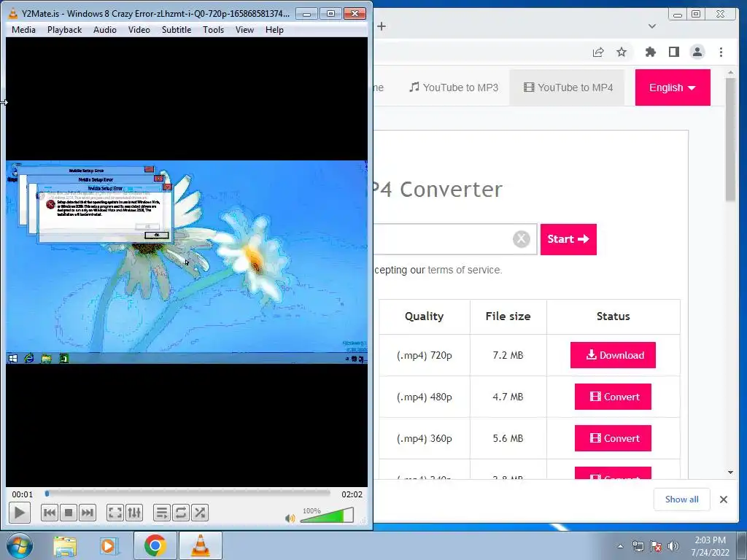Viewport: 747px width, 560px height.
Task: Toggle loop mode in VLC
Action: pos(181,513)
